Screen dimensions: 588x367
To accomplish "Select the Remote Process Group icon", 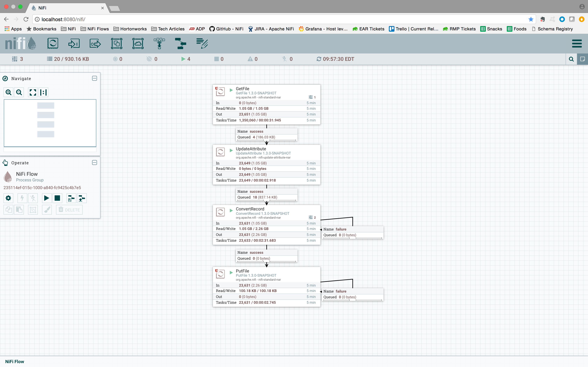I will click(138, 44).
